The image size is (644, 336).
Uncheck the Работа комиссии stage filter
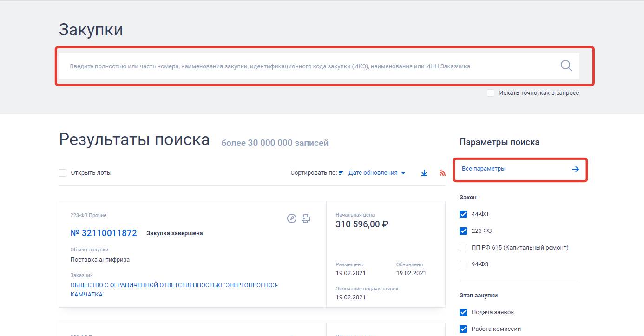click(463, 329)
